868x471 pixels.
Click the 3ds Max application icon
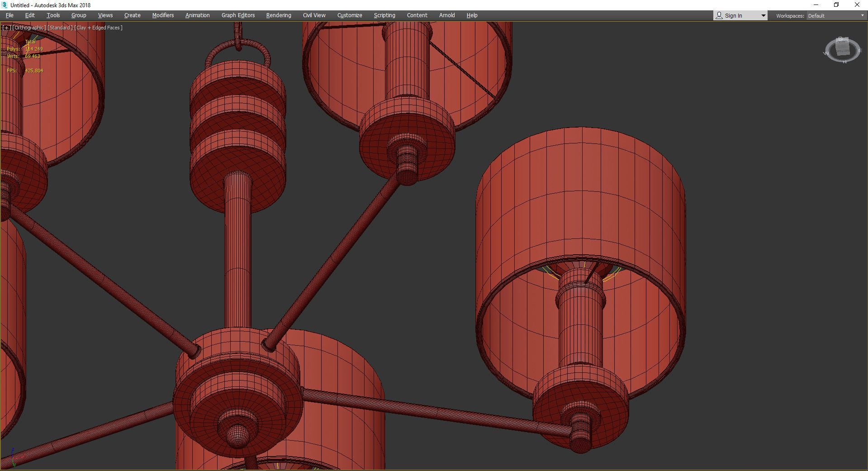5,5
